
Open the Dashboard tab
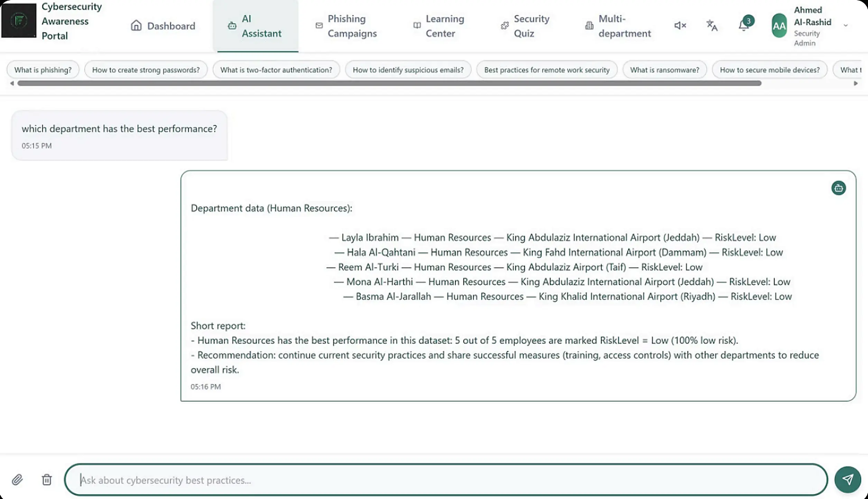point(163,26)
